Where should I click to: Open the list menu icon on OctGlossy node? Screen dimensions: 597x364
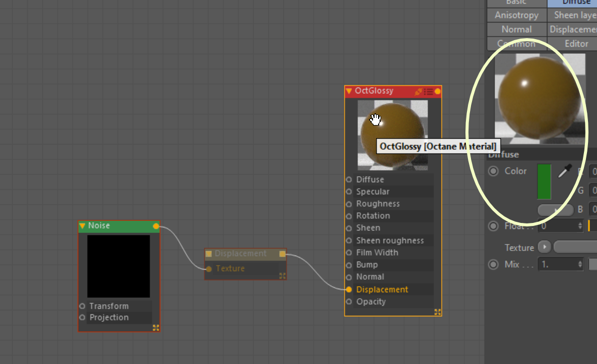tap(428, 91)
